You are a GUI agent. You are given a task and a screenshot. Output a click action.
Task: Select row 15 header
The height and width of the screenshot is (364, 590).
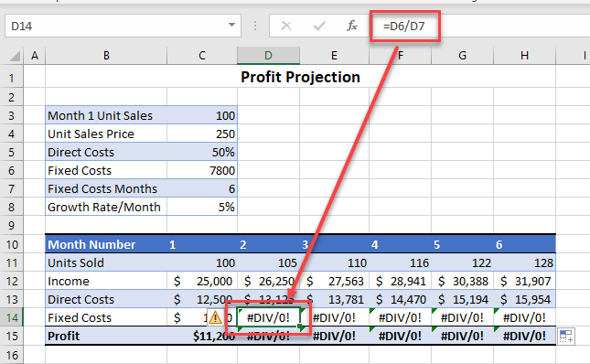[12, 336]
